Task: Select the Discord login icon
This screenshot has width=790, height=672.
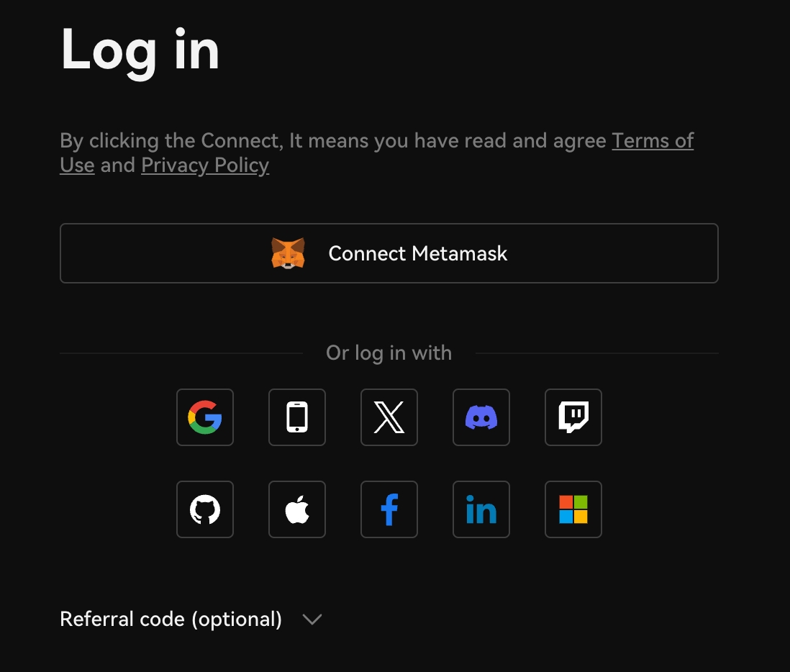Action: (x=481, y=417)
